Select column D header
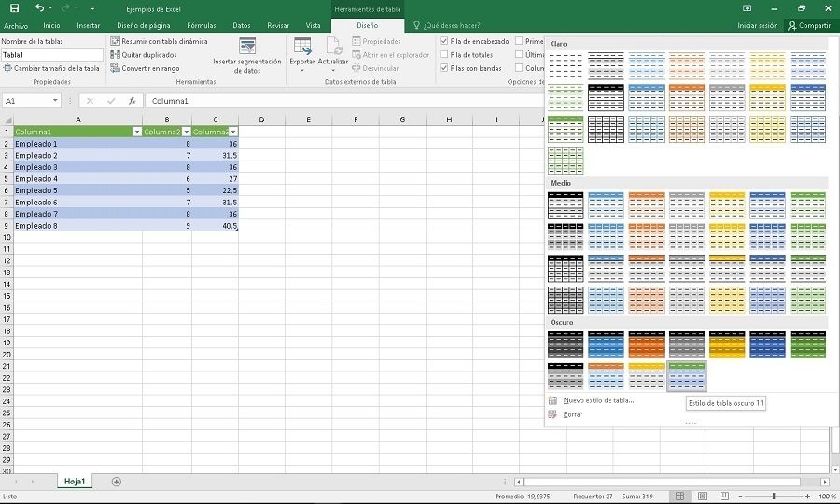Screen dimensions: 840x504 coord(262,120)
